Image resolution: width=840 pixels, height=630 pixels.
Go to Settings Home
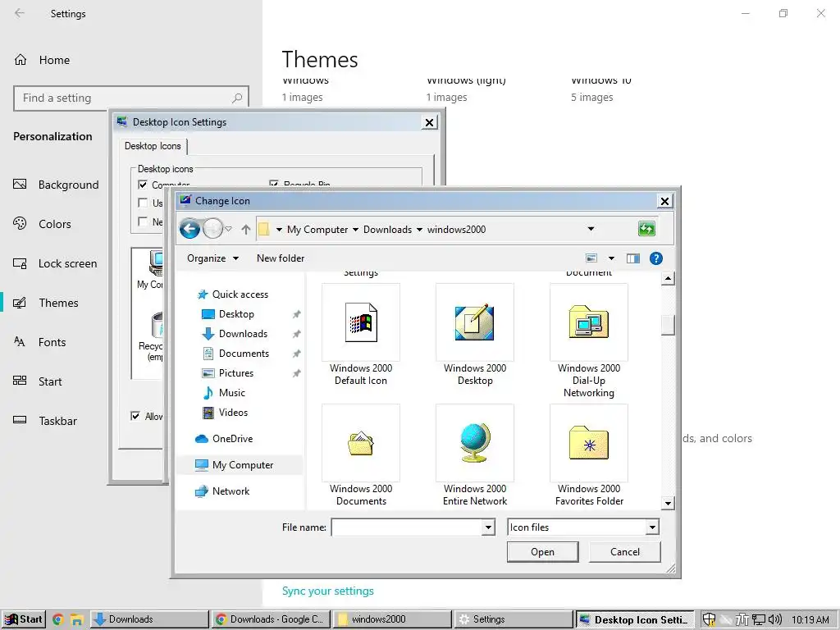point(42,60)
